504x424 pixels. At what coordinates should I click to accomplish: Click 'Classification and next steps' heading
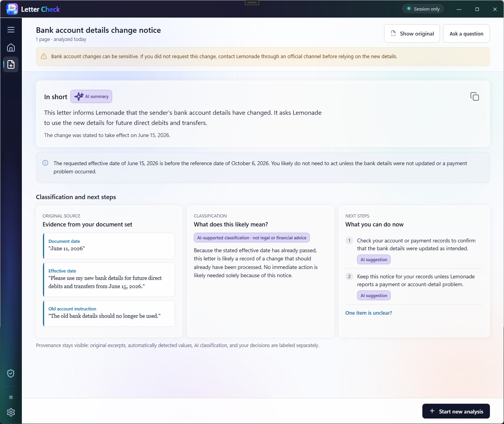pos(76,197)
